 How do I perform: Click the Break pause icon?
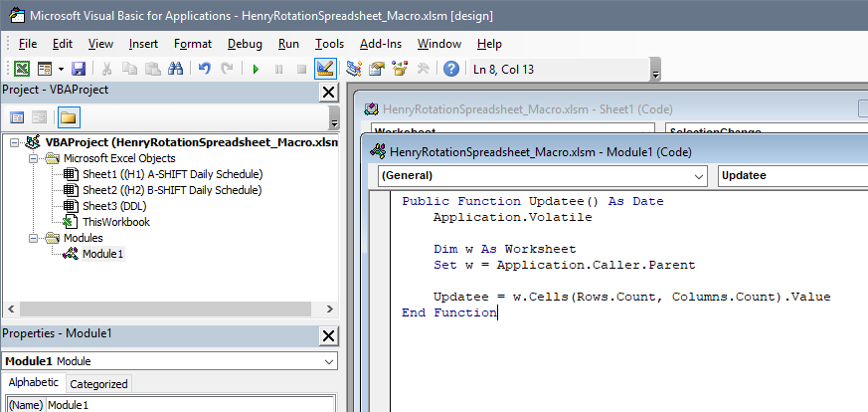click(x=278, y=70)
